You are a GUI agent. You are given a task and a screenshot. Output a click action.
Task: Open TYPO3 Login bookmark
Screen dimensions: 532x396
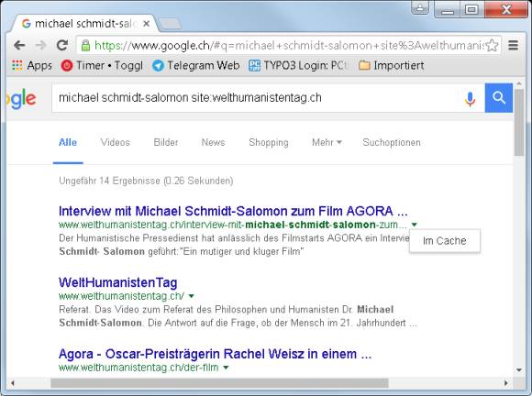coord(297,65)
